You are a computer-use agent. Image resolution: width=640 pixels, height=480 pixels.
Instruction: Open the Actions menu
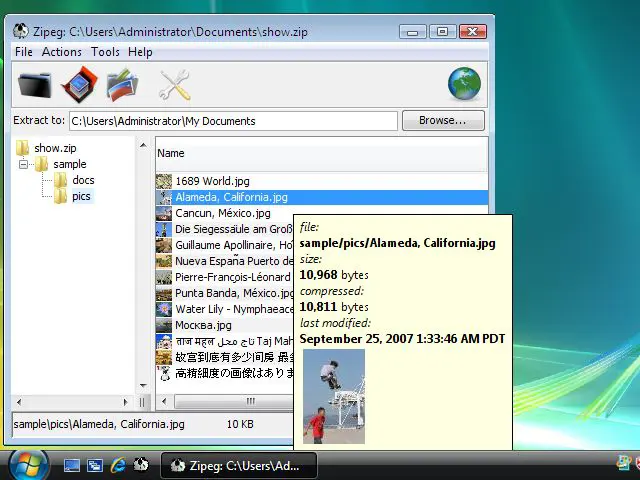pyautogui.click(x=62, y=52)
